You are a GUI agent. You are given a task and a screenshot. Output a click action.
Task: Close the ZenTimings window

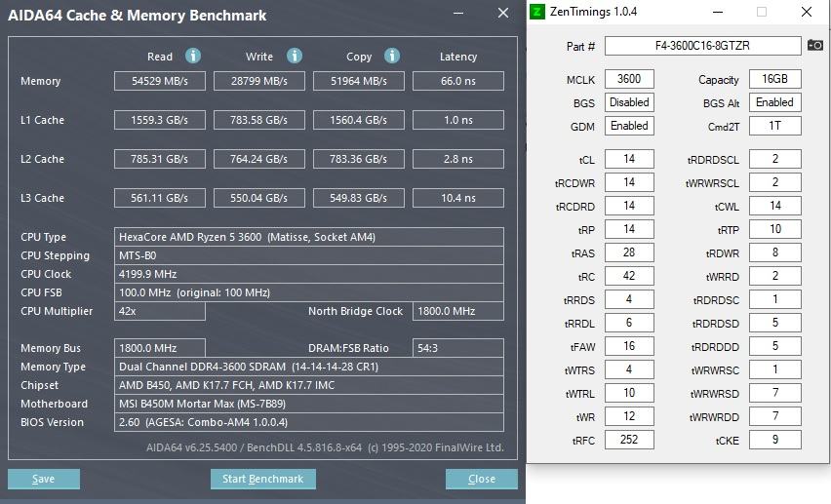tap(806, 12)
